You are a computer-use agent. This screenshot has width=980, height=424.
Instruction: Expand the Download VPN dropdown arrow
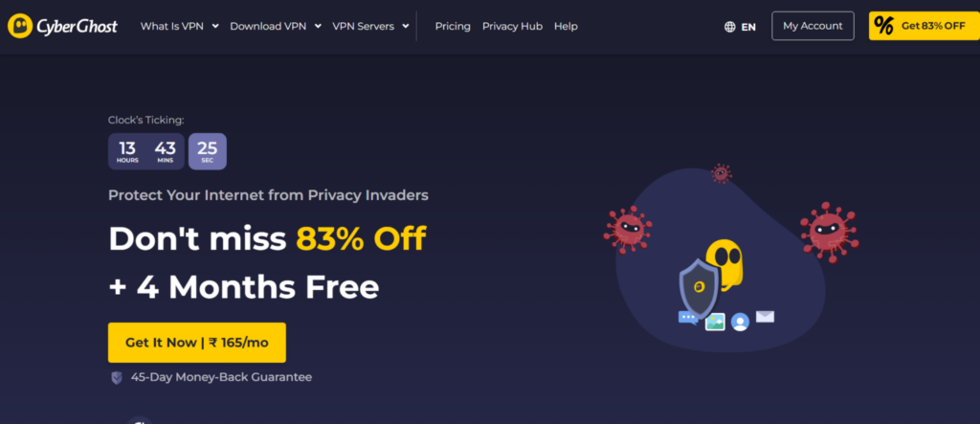(318, 26)
